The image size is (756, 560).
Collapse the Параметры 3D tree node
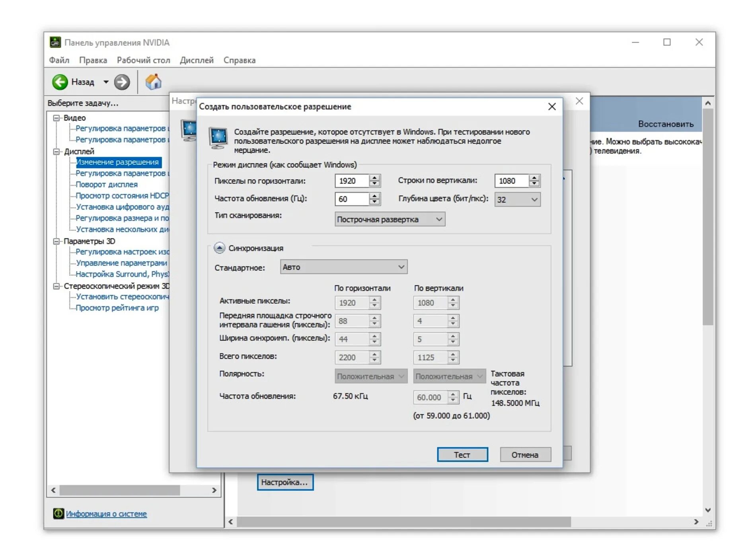pos(57,241)
